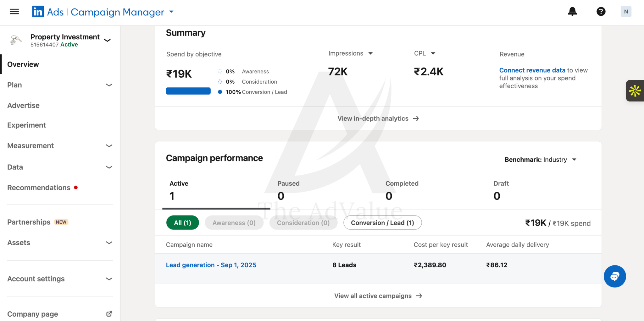Image resolution: width=644 pixels, height=321 pixels.
Task: Expand the Campaign Manager dropdown arrow
Action: 171,12
